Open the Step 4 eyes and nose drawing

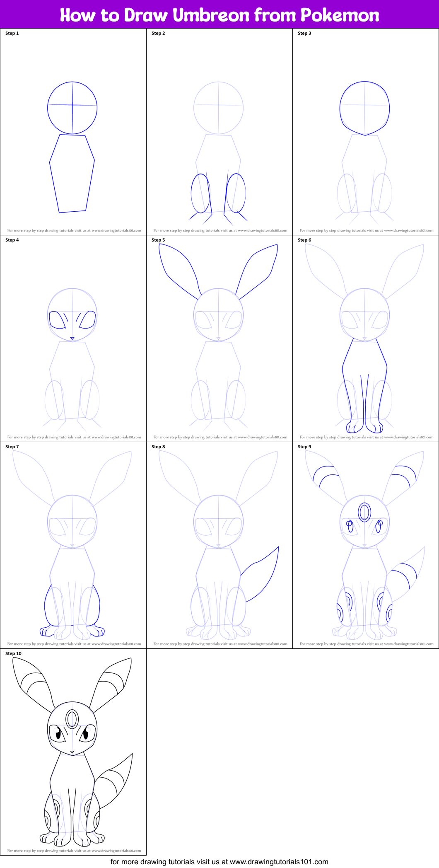[73, 338]
